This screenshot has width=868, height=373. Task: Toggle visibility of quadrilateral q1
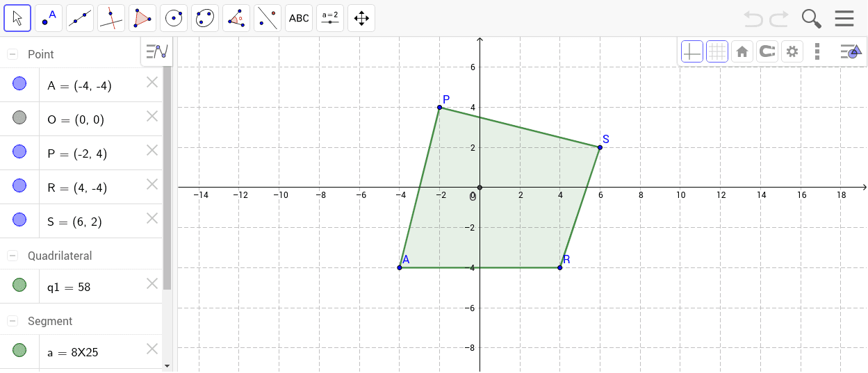coord(19,285)
